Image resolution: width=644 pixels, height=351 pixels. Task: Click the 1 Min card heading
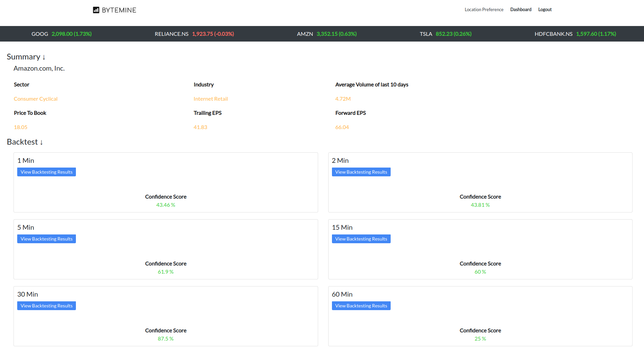point(26,160)
